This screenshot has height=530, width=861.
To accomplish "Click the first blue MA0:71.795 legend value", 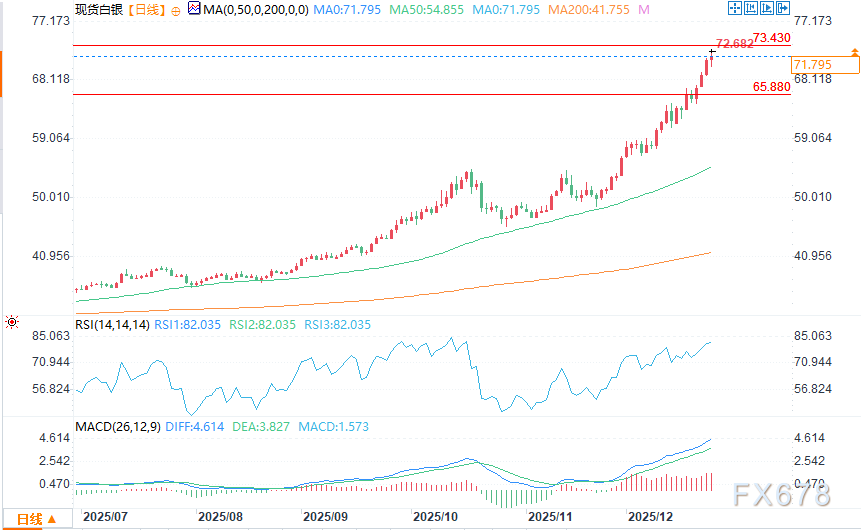I will pyautogui.click(x=347, y=10).
